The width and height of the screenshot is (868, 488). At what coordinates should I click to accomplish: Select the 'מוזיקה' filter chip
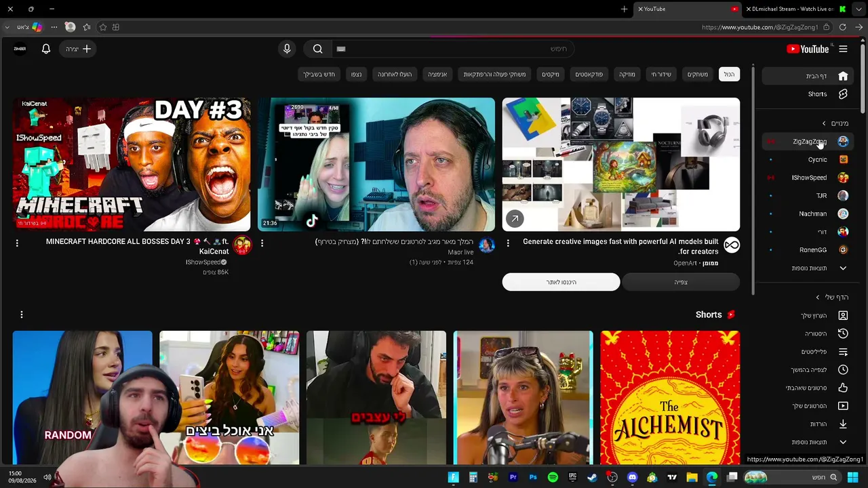[627, 75]
